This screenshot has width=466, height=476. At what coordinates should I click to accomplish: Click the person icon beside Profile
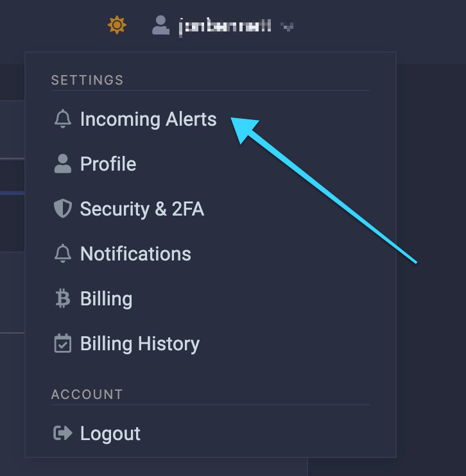pos(63,164)
